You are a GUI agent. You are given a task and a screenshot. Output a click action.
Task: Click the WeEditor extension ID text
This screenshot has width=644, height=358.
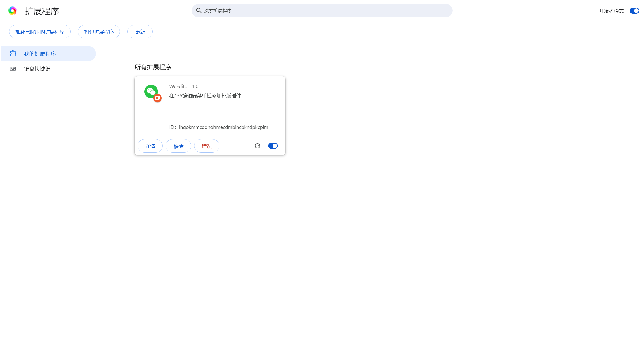[223, 127]
